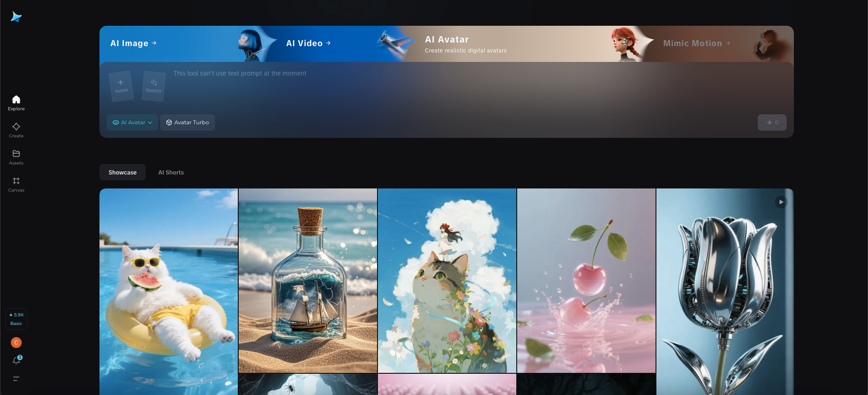
Task: Open the sidebar menu icon at the bottom
Action: (x=16, y=379)
